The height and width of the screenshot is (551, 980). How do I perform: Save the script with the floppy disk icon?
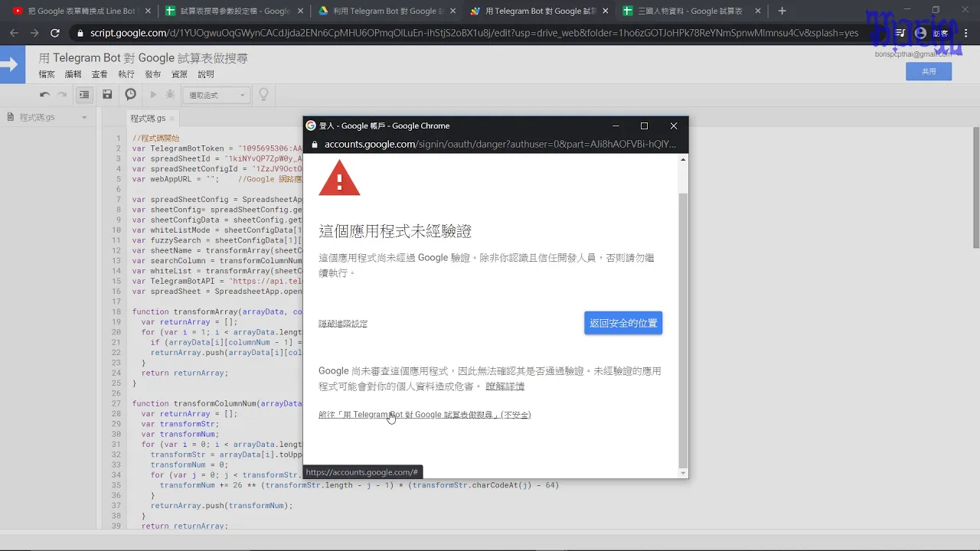point(107,95)
